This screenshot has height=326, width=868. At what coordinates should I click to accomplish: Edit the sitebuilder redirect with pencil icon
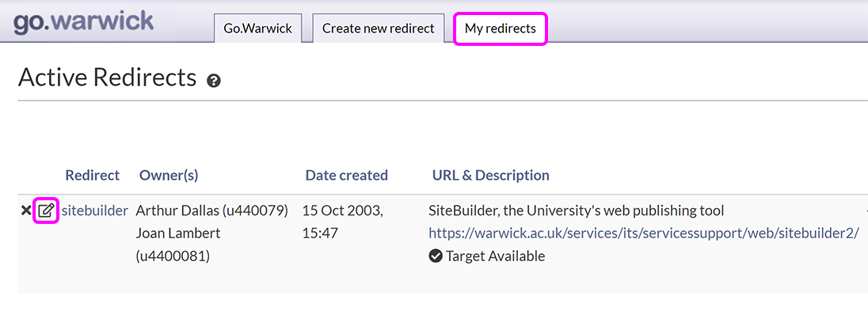(x=46, y=210)
